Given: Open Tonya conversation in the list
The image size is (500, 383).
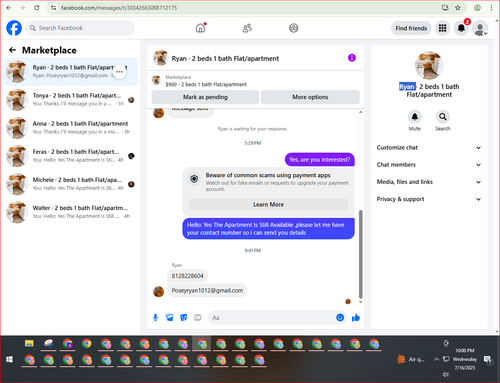Looking at the screenshot, I should pyautogui.click(x=70, y=100).
